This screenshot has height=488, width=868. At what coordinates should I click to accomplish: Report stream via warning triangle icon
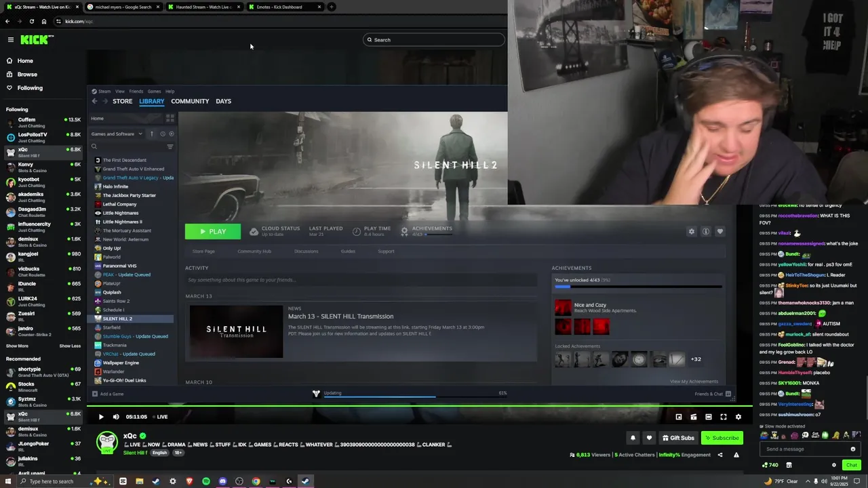click(736, 455)
